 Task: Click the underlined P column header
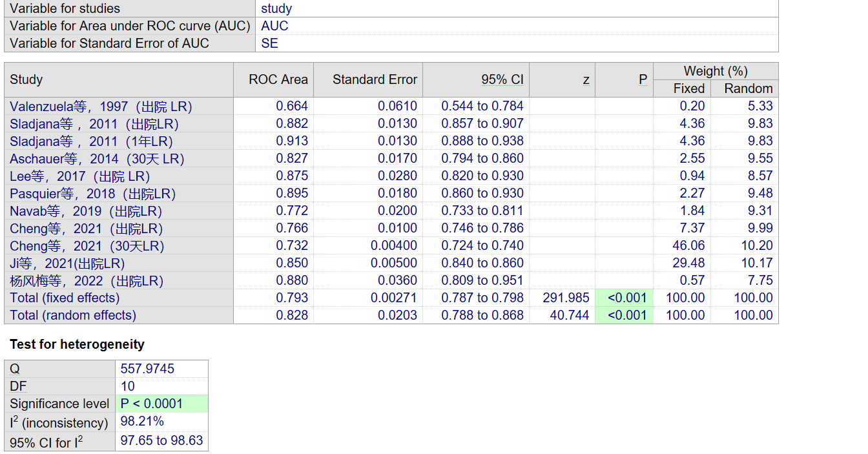(643, 79)
